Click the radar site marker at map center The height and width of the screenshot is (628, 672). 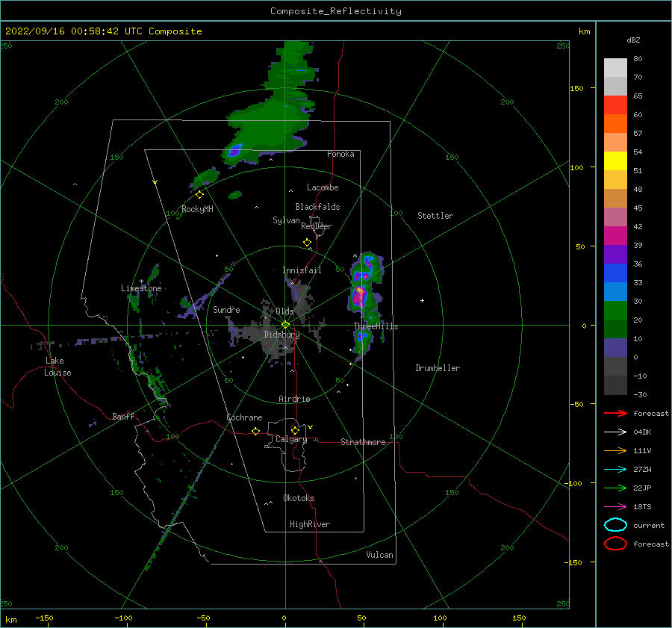[285, 325]
